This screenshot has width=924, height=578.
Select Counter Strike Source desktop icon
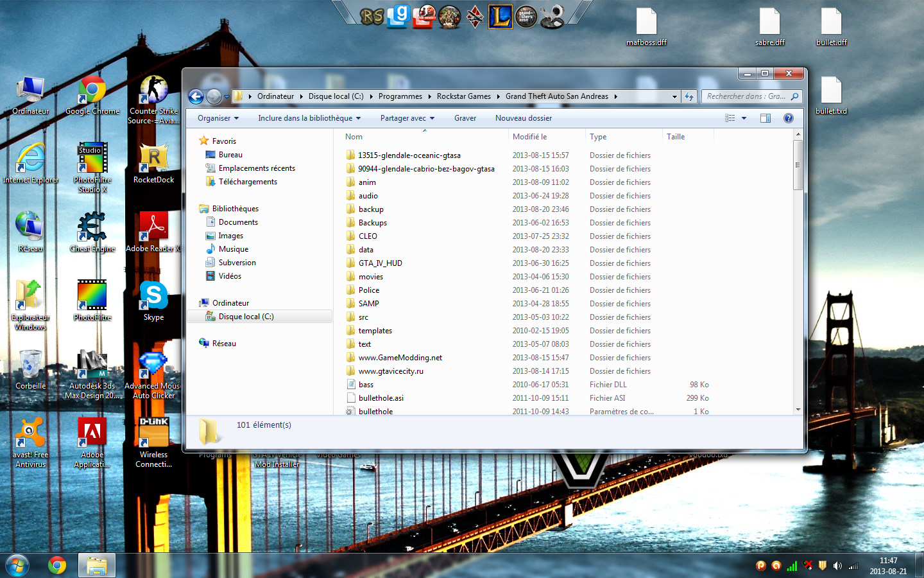(154, 100)
